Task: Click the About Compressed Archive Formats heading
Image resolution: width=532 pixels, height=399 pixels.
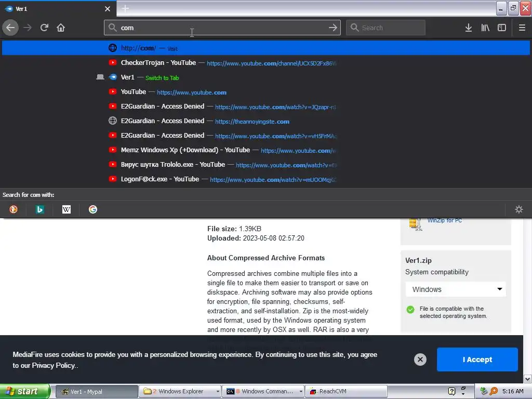Action: [265, 258]
